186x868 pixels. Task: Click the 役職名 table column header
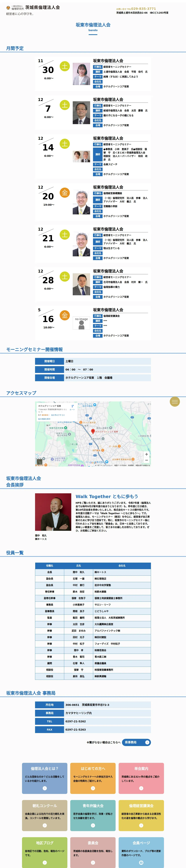click(x=50, y=566)
